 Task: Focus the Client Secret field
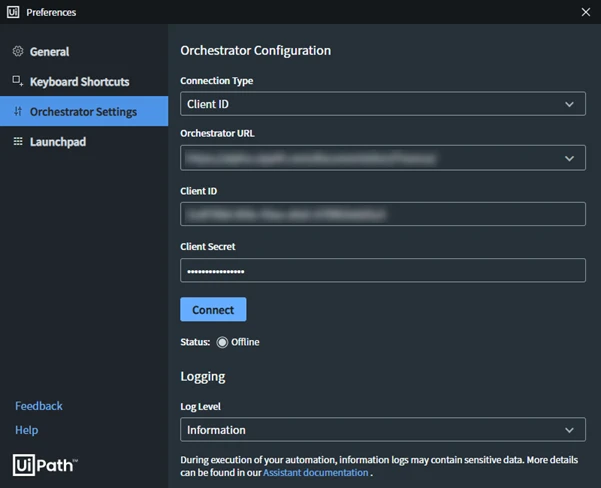point(383,270)
